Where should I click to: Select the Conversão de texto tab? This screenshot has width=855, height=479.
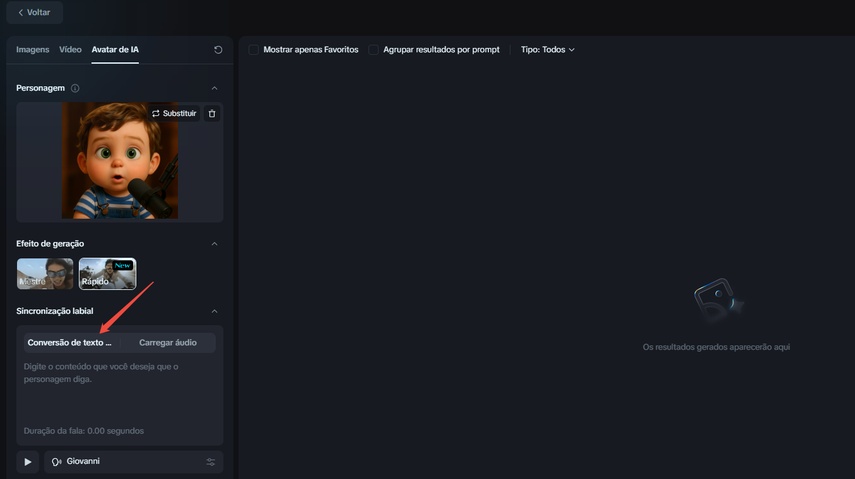70,343
